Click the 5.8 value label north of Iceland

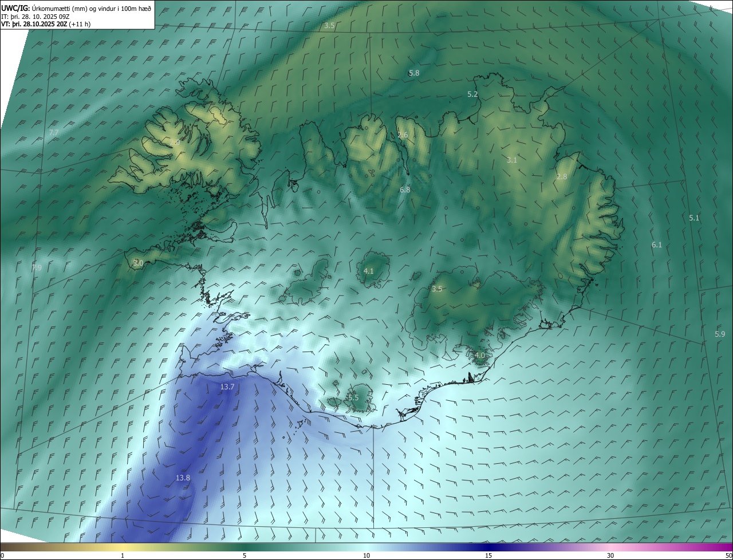[x=414, y=73]
